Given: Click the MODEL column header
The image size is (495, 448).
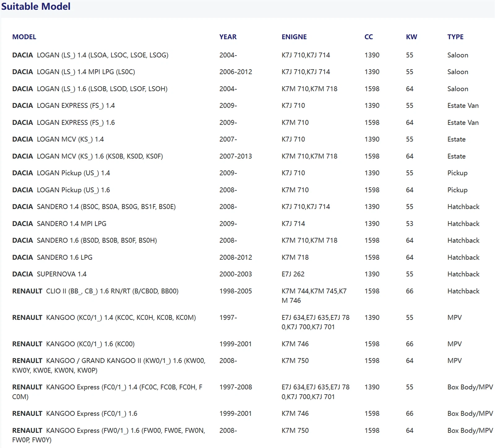Looking at the screenshot, I should pyautogui.click(x=24, y=37).
